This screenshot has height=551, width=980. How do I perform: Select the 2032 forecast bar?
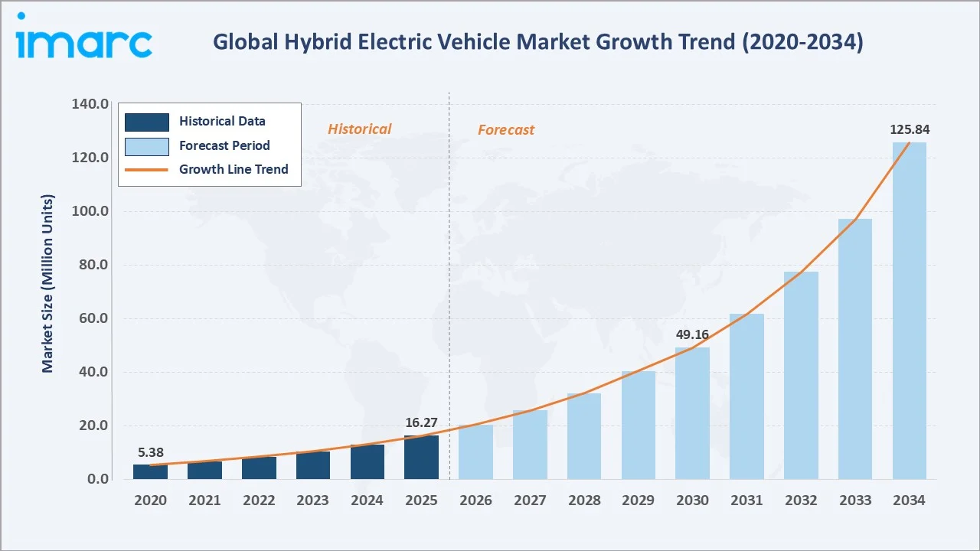(x=801, y=376)
